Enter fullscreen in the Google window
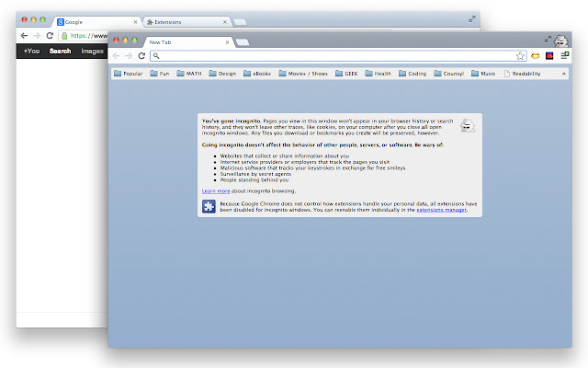 472,18
